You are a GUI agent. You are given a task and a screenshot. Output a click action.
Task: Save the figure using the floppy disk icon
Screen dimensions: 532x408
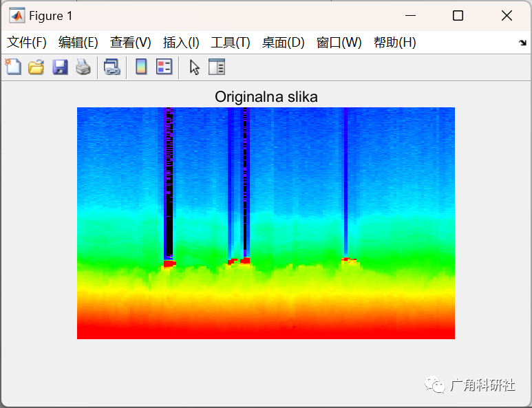point(60,67)
